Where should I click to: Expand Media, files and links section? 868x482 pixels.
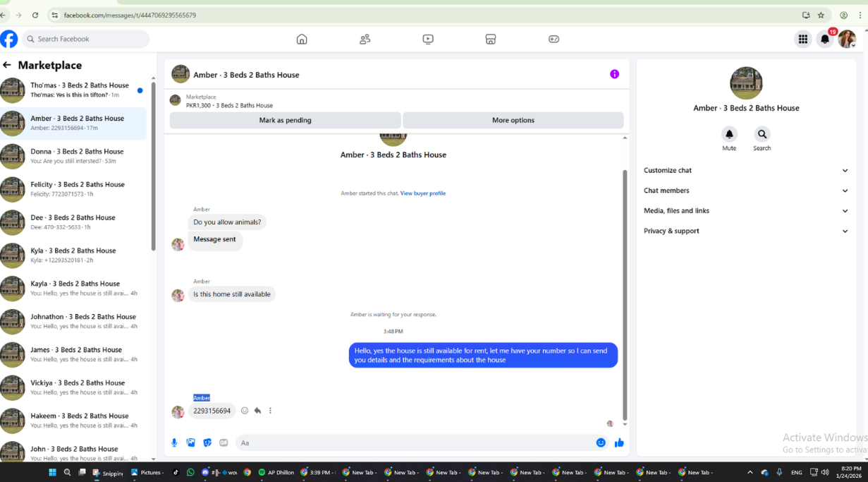click(x=746, y=210)
